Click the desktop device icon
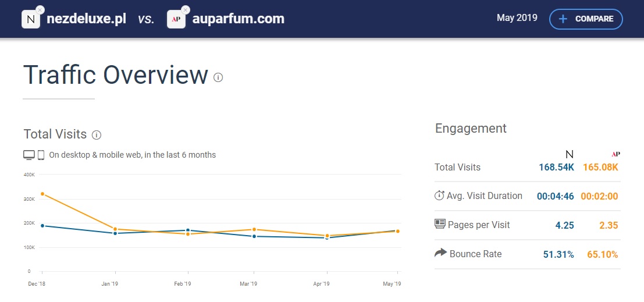Viewport: 644px width, 302px height. [x=29, y=155]
